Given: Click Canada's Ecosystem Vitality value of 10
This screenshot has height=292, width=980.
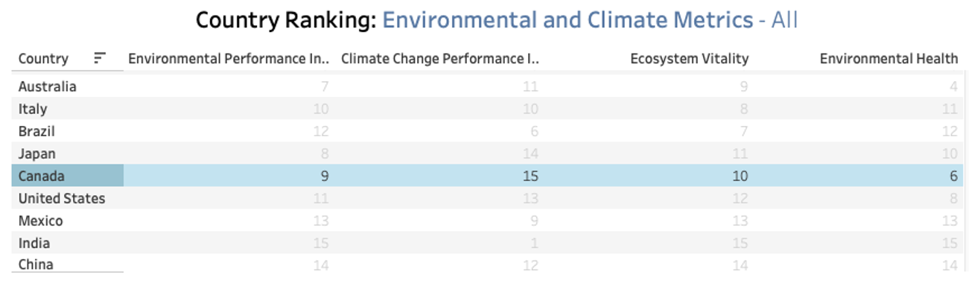Looking at the screenshot, I should pos(740,177).
